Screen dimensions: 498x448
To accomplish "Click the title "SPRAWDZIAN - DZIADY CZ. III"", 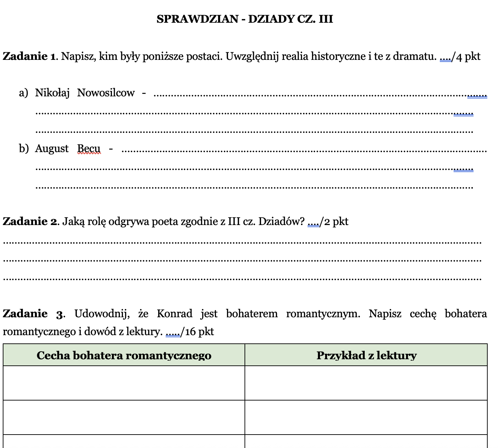I will pos(245,19).
